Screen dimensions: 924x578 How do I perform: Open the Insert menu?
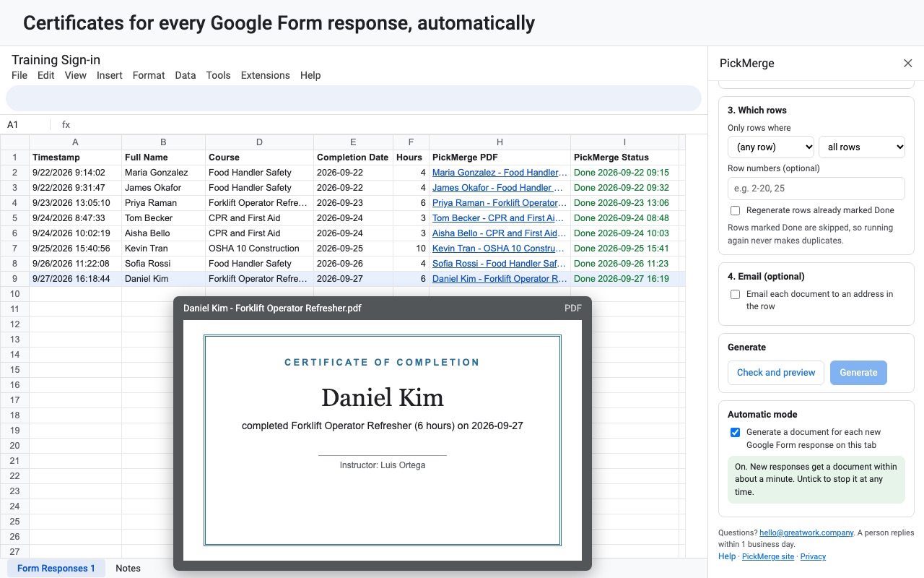point(110,75)
